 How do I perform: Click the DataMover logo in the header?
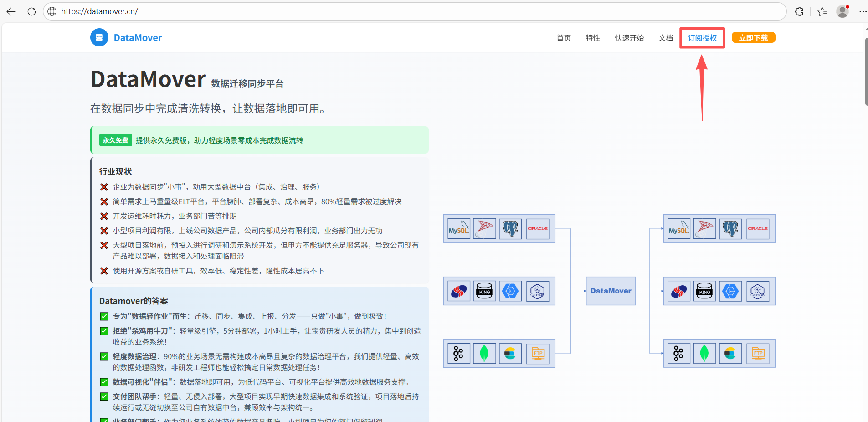(x=126, y=37)
